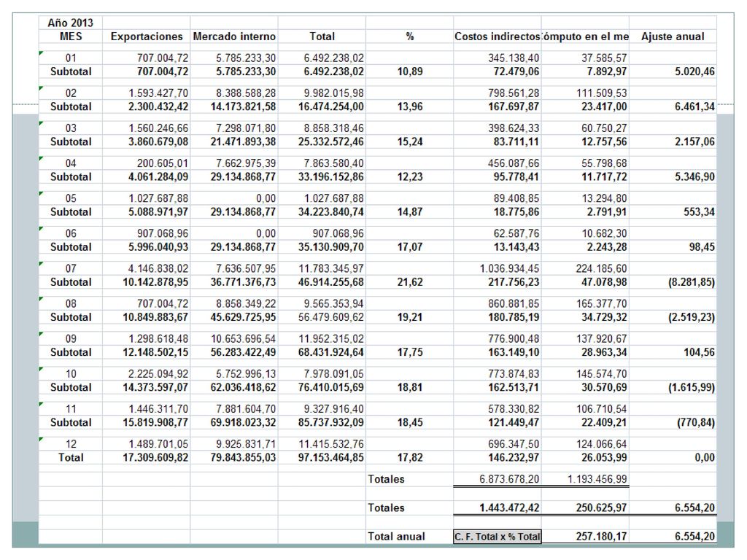The height and width of the screenshot is (560, 747).
Task: Select total anual value 257.180,17
Action: tap(601, 536)
